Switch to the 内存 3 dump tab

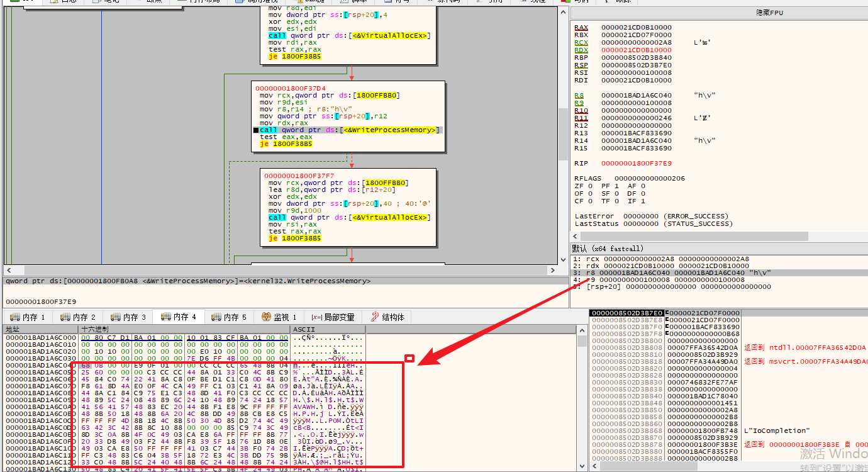pyautogui.click(x=129, y=317)
